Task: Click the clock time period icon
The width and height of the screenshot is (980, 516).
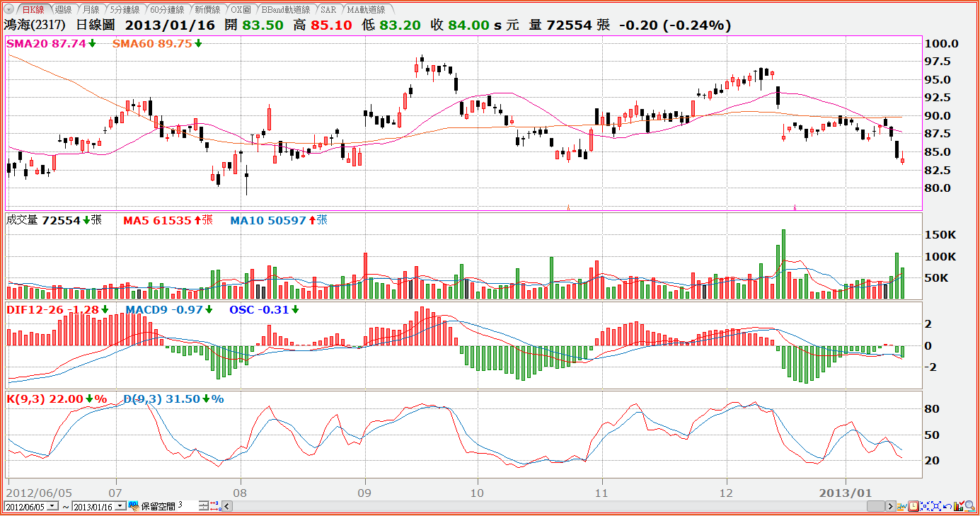Action: [x=913, y=506]
